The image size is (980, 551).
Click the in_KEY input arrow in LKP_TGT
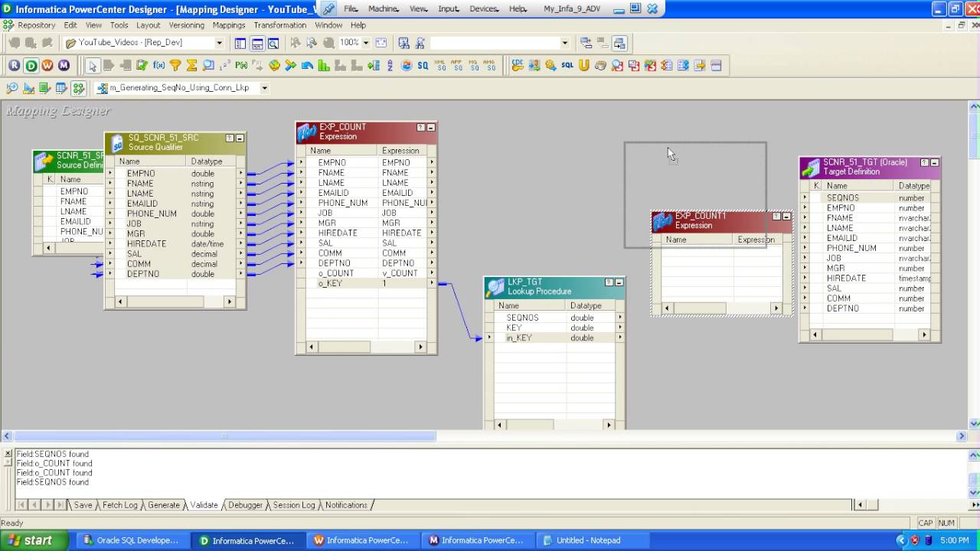point(489,337)
